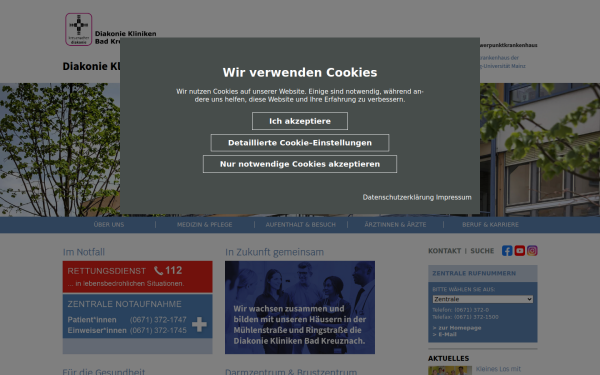The height and width of the screenshot is (375, 600).
Task: Open the YouTube icon link
Action: point(520,251)
